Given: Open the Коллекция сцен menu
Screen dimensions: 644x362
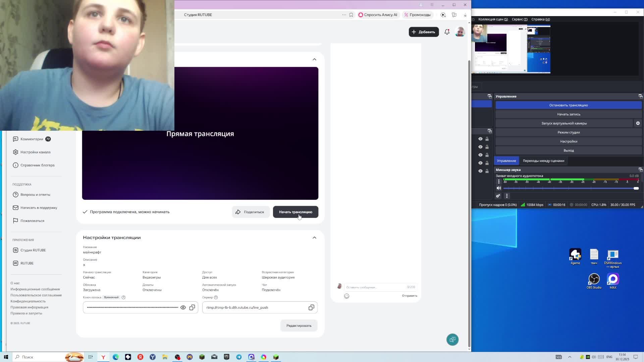Looking at the screenshot, I should [x=493, y=19].
